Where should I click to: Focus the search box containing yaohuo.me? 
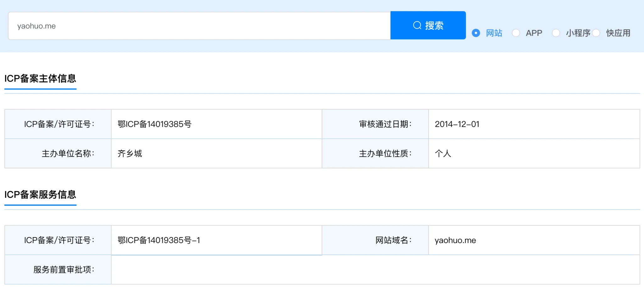[199, 26]
